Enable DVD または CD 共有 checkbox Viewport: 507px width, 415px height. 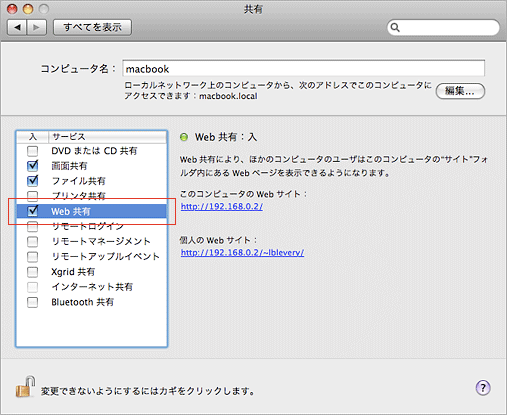click(32, 151)
